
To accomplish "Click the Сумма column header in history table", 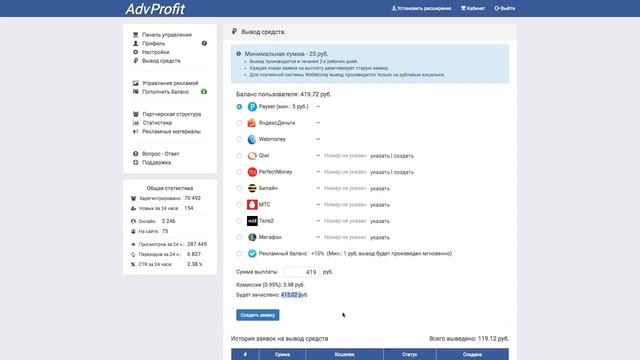I will click(282, 355).
